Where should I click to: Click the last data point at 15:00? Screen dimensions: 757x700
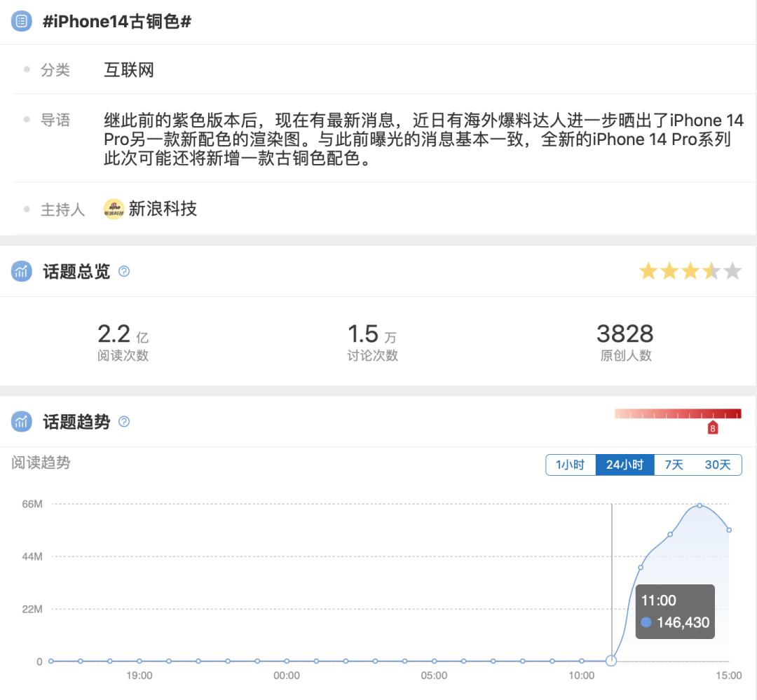729,530
